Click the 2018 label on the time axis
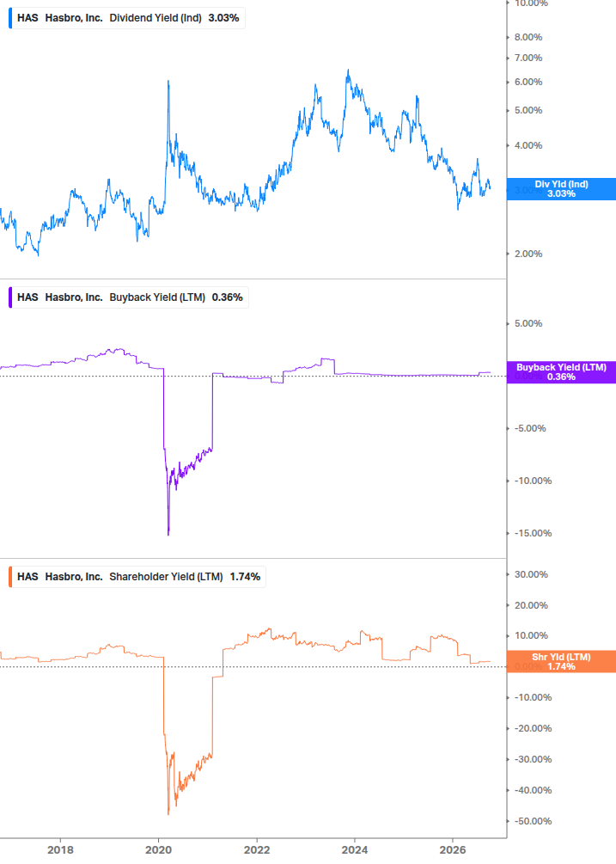The width and height of the screenshot is (616, 864). 60,850
